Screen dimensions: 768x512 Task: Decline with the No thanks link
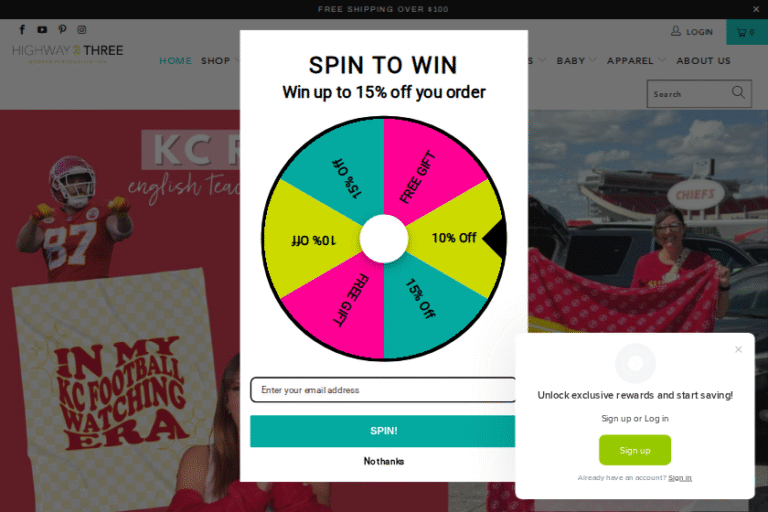point(384,461)
